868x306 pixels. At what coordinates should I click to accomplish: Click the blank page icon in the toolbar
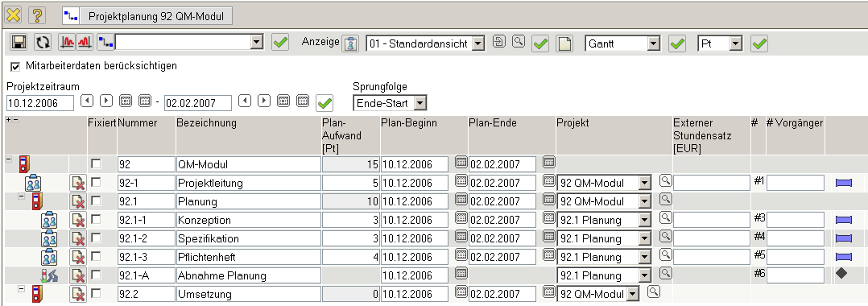(x=564, y=43)
